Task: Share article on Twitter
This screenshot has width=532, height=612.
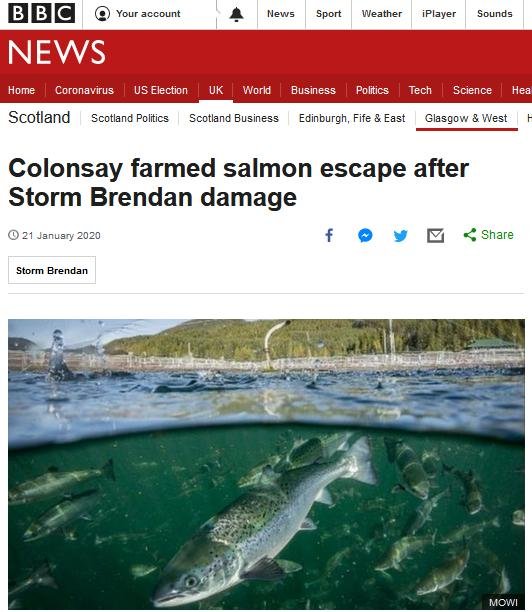Action: 400,236
